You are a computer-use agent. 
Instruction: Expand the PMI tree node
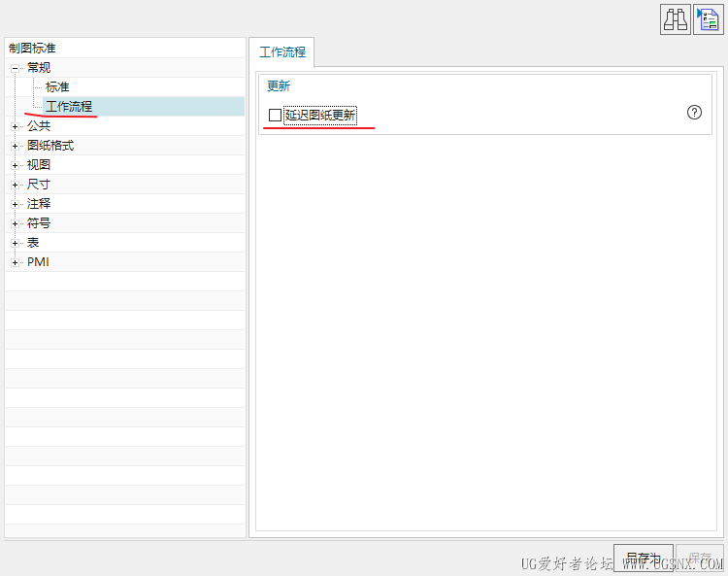pos(15,263)
